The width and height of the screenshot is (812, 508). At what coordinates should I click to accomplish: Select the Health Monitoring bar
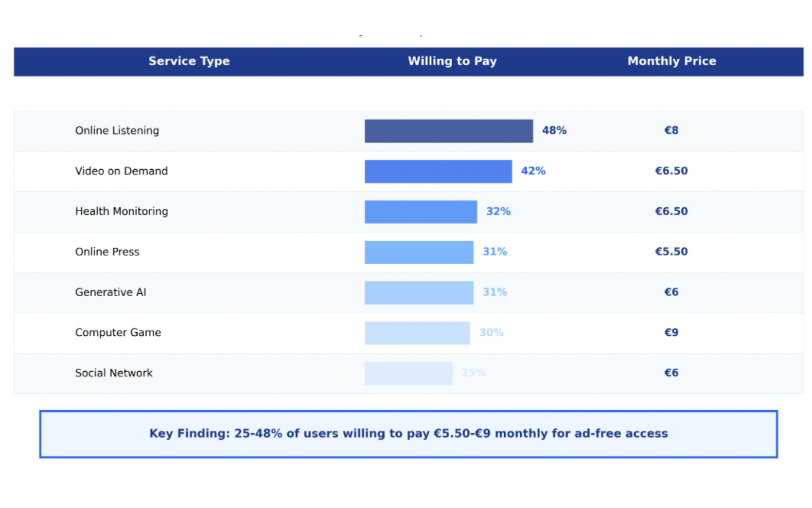tap(420, 212)
